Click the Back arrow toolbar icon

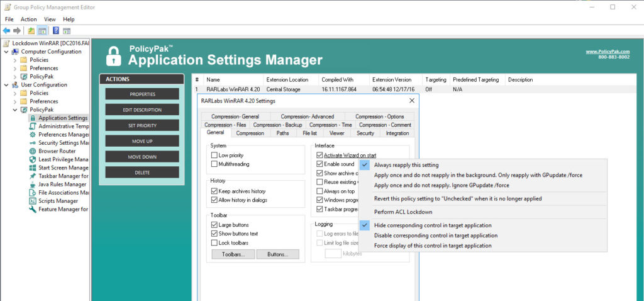(x=6, y=31)
